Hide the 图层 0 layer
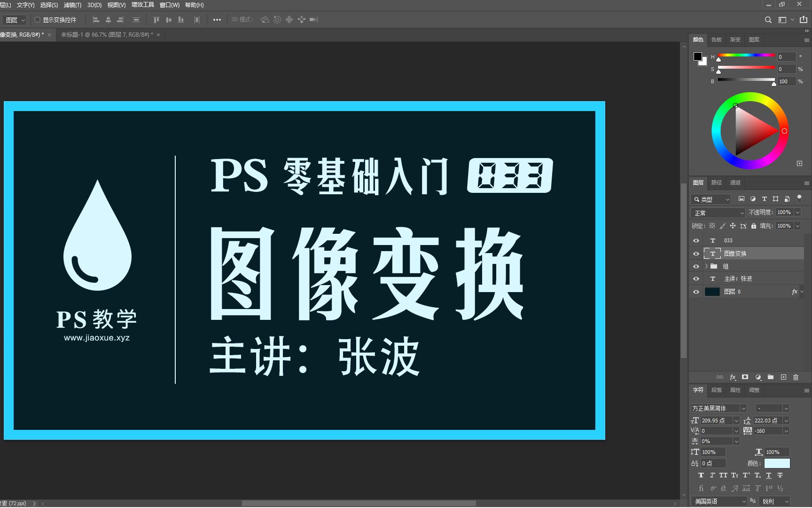The image size is (812, 508). tap(696, 292)
